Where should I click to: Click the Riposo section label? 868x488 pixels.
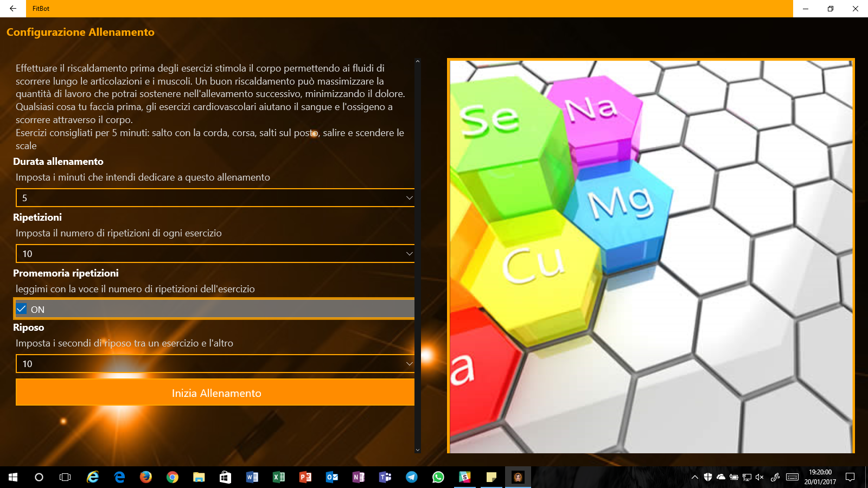tap(29, 328)
